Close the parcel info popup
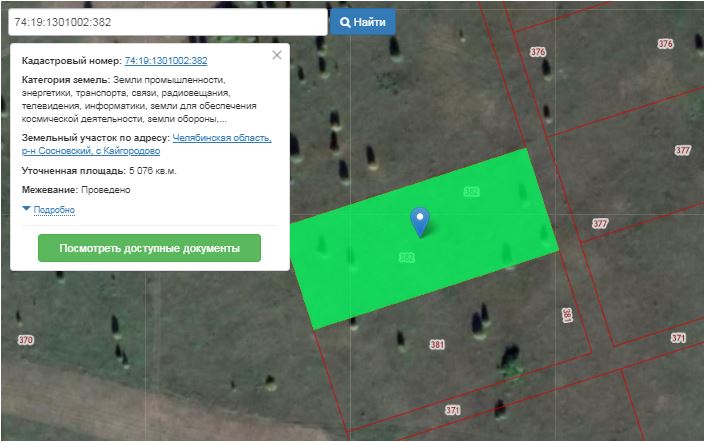The image size is (705, 442). click(276, 56)
